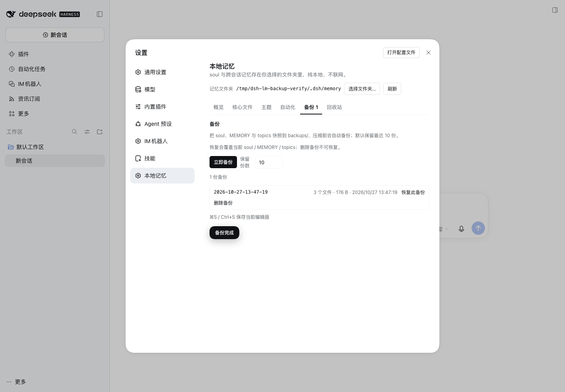Screen dimensions: 565x392
Task: Switch to the 自动化 tab
Action: [x=288, y=107]
